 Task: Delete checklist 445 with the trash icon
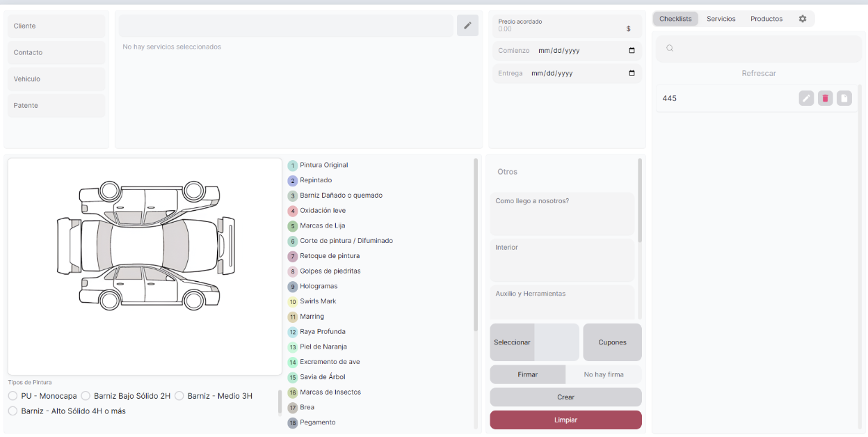click(825, 98)
